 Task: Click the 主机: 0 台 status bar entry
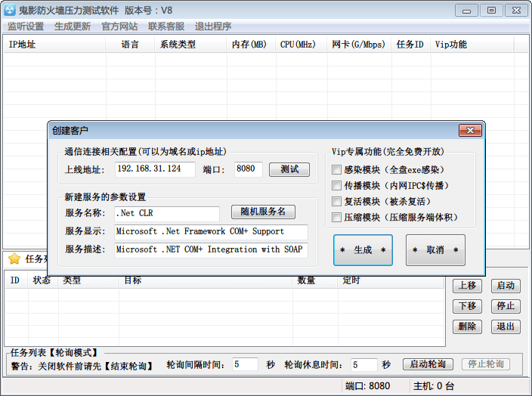434,386
